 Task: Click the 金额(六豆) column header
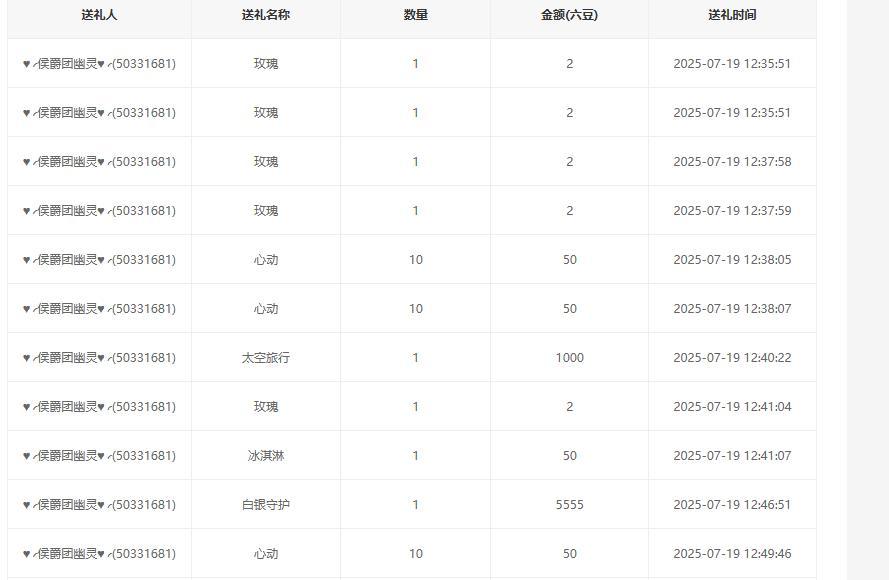coord(569,15)
